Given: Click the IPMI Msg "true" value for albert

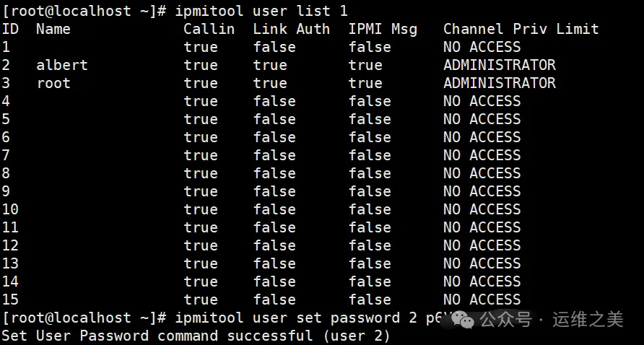Looking at the screenshot, I should click(x=365, y=65).
